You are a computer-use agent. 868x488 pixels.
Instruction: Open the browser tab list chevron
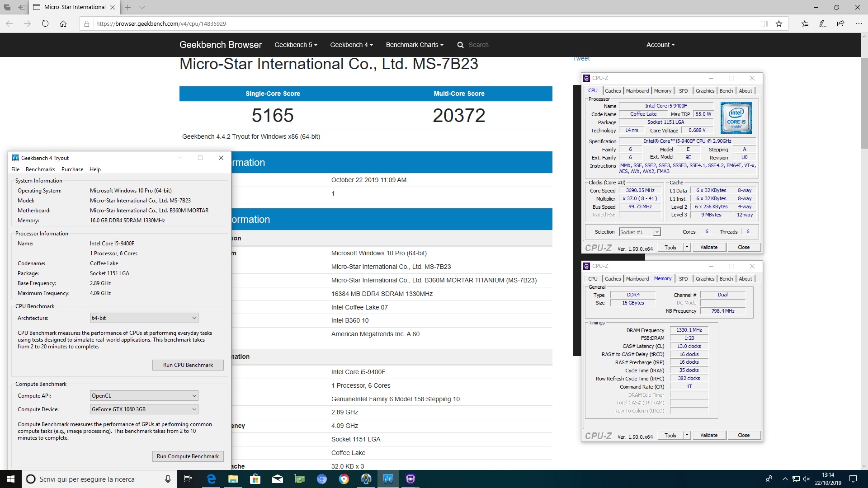[x=142, y=7]
